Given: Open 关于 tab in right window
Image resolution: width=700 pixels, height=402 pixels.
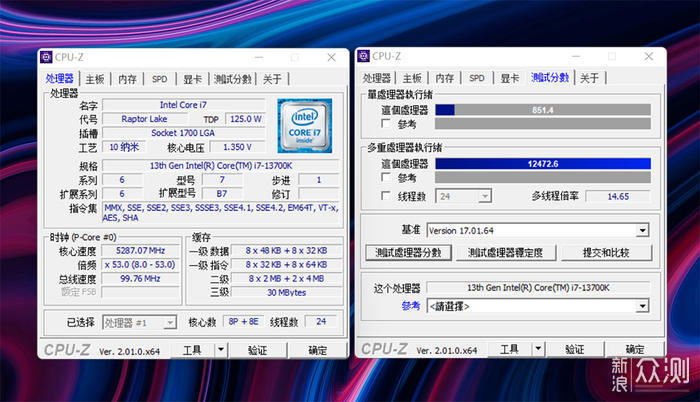Looking at the screenshot, I should coord(589,79).
